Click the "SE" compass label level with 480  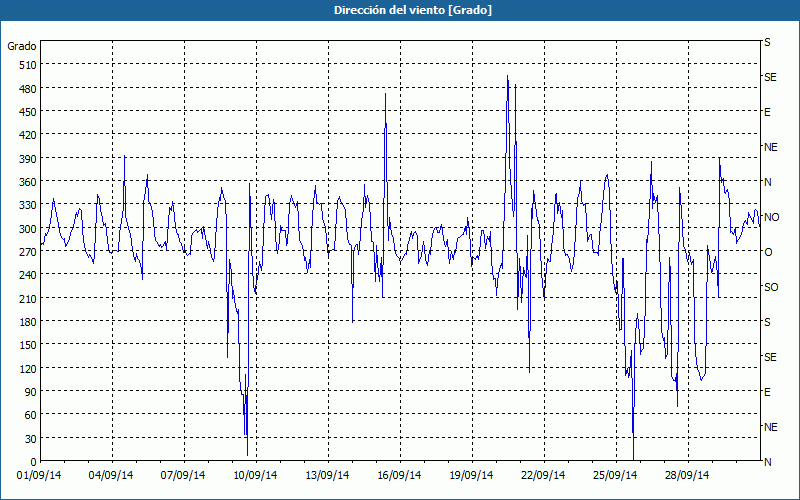point(770,77)
